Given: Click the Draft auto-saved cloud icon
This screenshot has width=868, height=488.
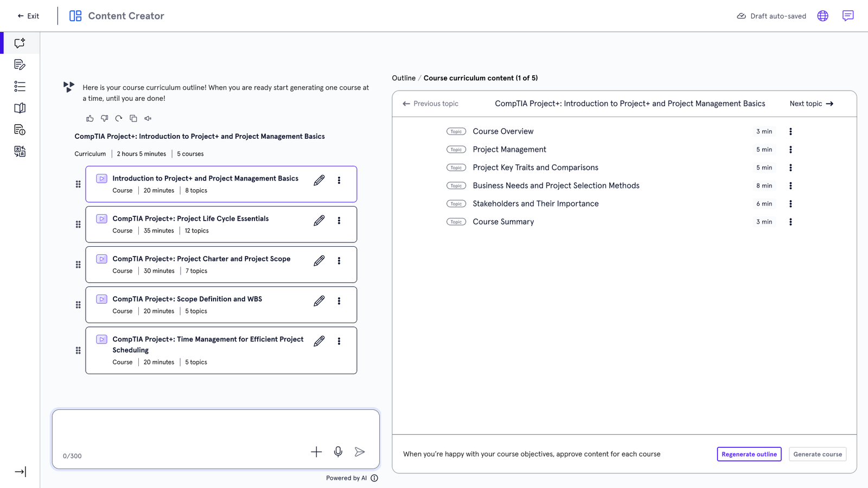Looking at the screenshot, I should 741,16.
